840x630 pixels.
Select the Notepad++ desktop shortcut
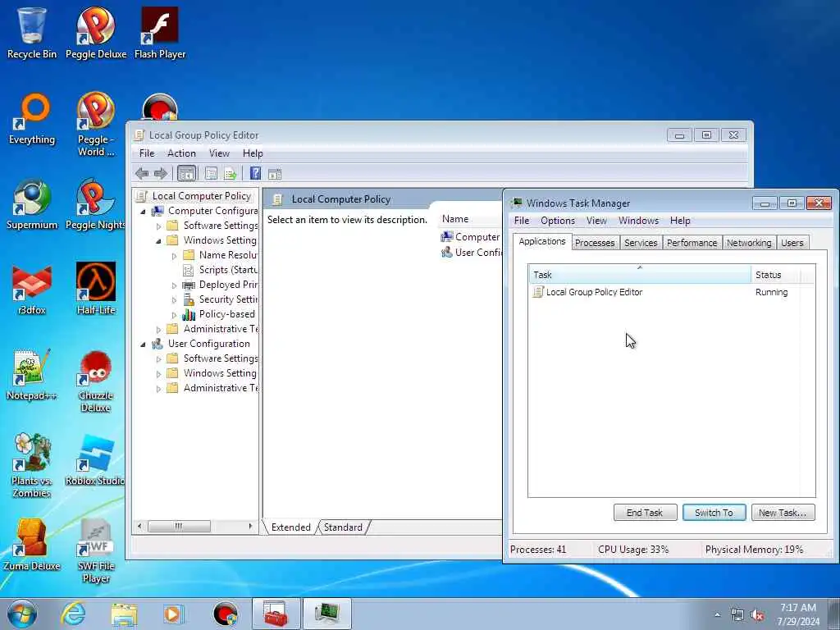pos(32,375)
